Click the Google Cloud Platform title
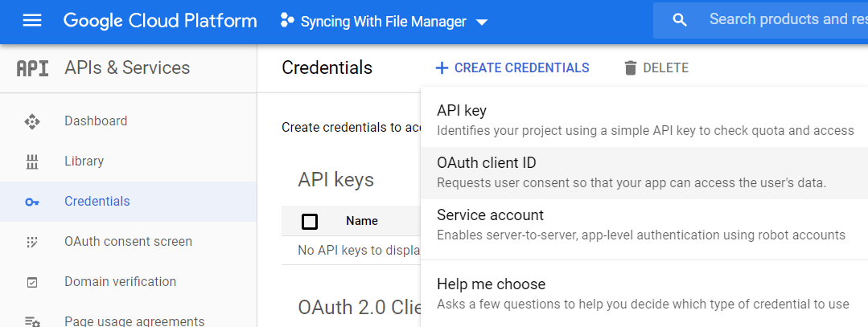 point(160,21)
